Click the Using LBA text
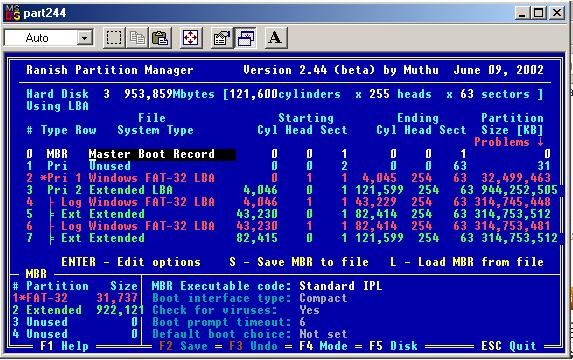 click(x=57, y=106)
